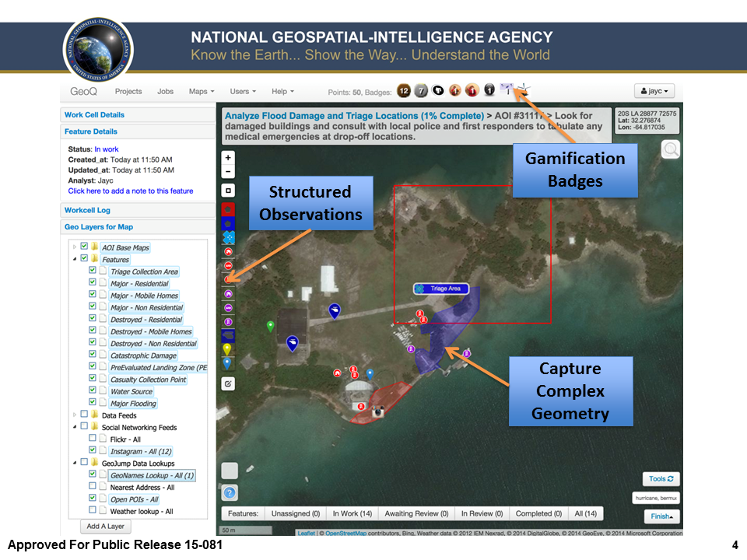747x560 pixels.
Task: Open the blue question mark help button
Action: point(230,493)
